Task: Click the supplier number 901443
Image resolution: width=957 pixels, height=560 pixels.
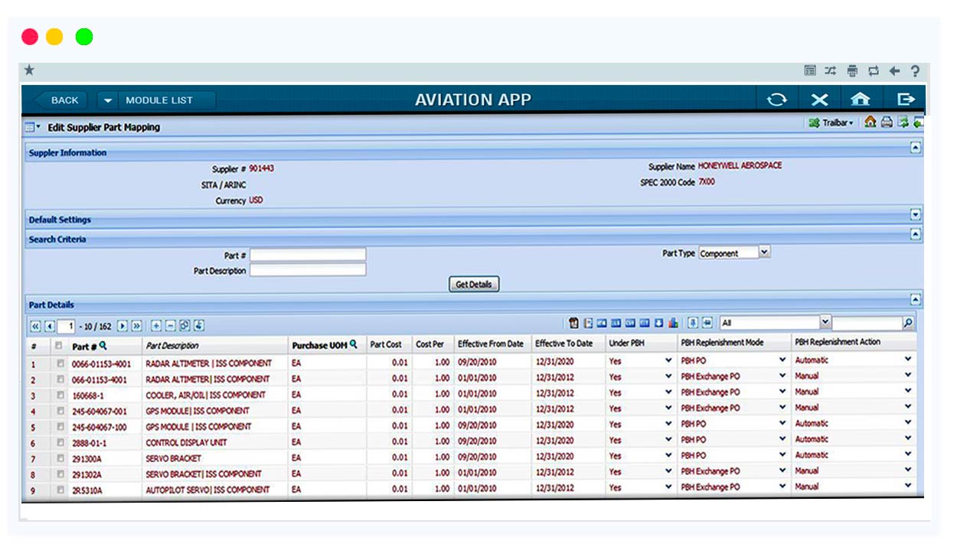Action: (261, 168)
